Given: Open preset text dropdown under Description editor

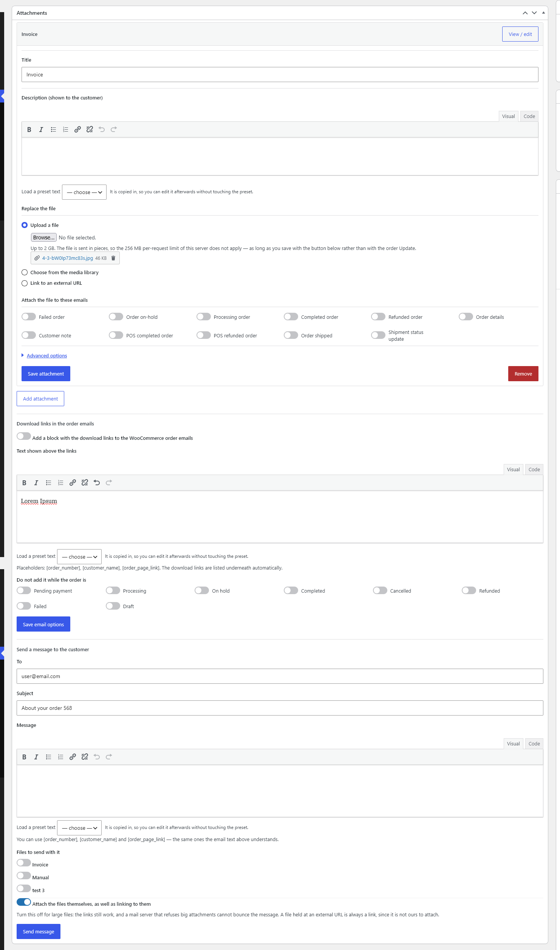Looking at the screenshot, I should (x=84, y=192).
